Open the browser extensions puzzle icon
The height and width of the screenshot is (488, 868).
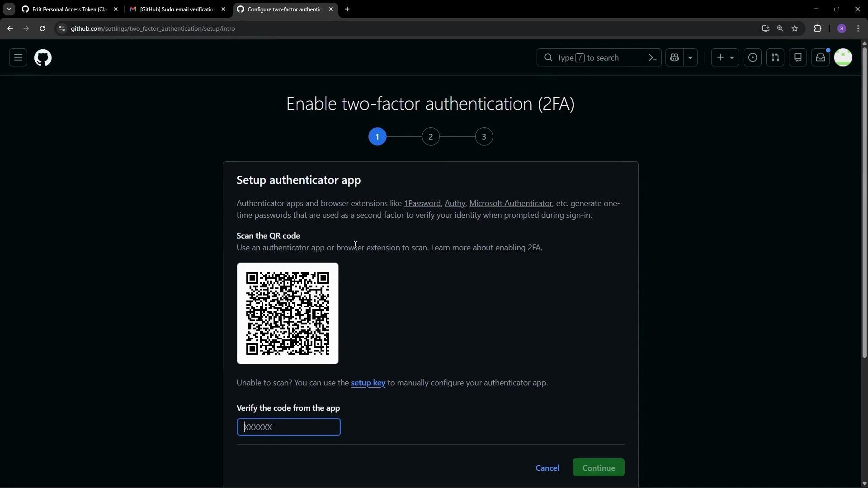(x=818, y=28)
